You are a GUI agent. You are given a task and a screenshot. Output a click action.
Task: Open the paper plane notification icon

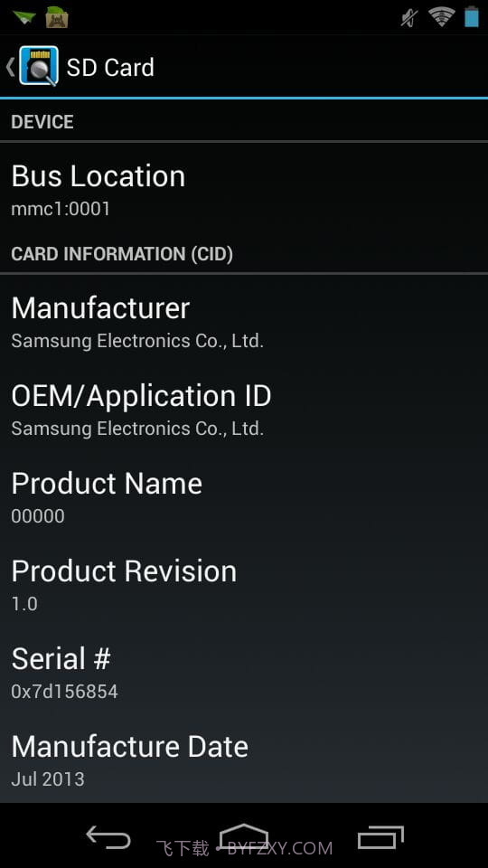coord(23,17)
